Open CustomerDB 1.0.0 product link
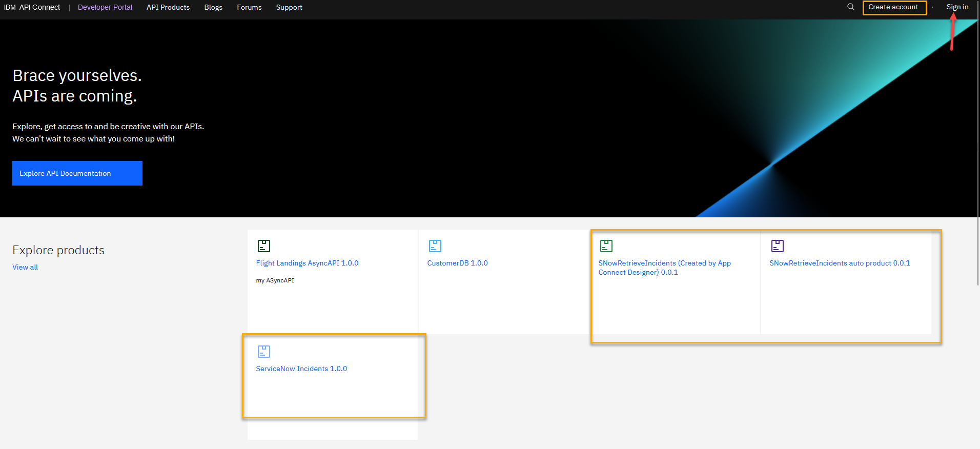Screen dimensions: 980x449 point(457,263)
